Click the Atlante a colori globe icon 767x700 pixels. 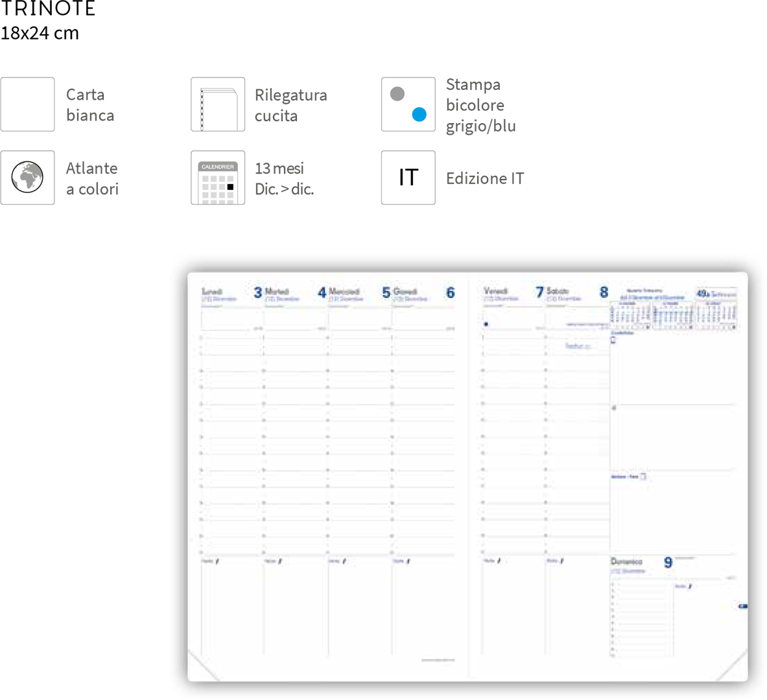tap(27, 178)
